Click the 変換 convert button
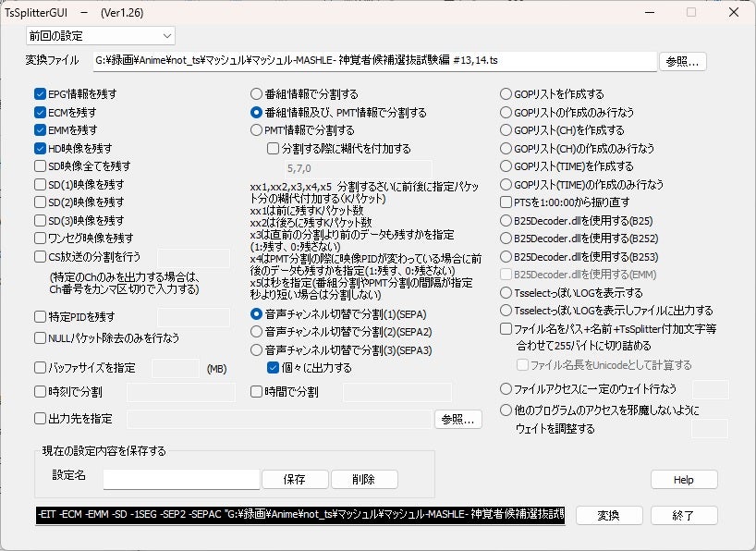This screenshot has height=551, width=756. (x=608, y=515)
